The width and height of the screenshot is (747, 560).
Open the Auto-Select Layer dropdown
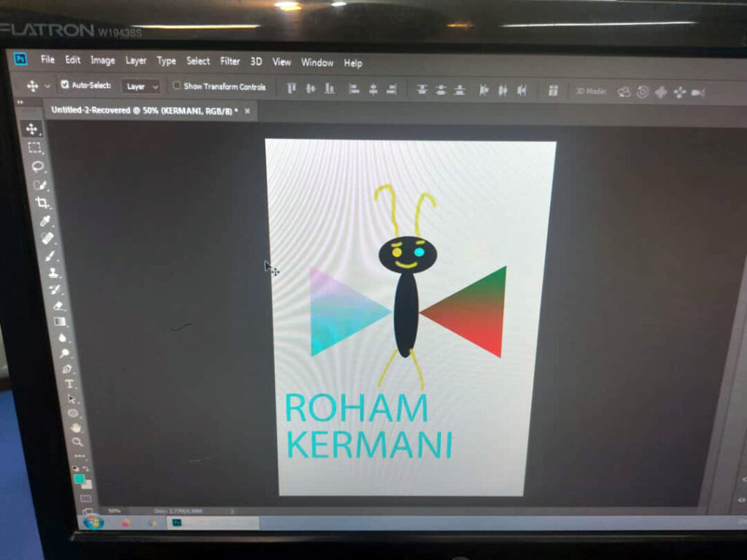140,87
